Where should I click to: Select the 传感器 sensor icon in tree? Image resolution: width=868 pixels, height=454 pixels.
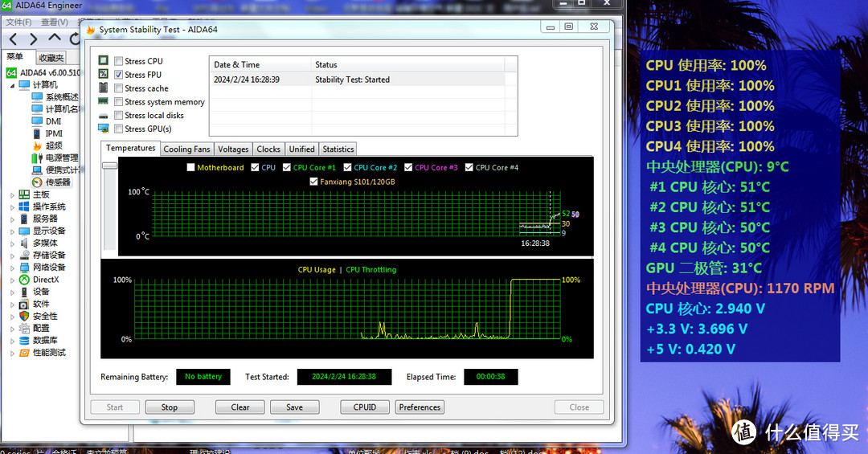(37, 182)
